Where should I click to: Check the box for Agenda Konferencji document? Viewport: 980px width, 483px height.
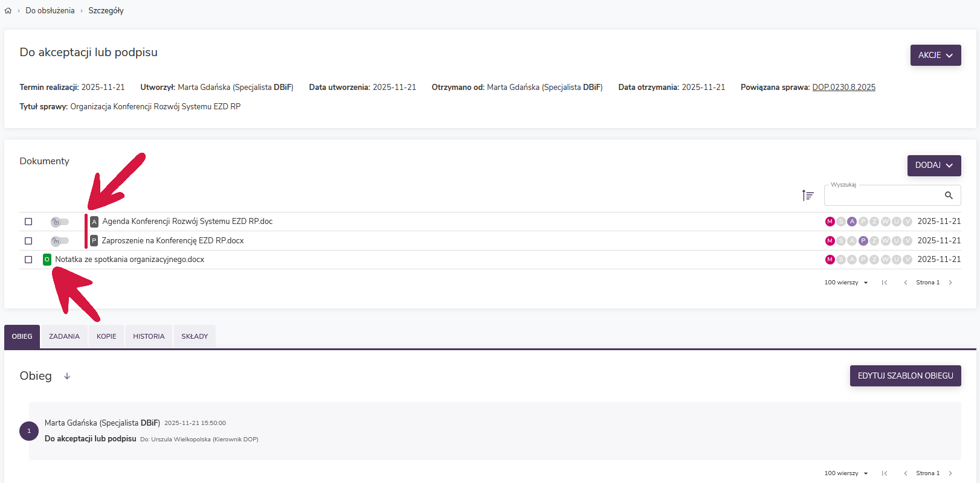coord(28,222)
